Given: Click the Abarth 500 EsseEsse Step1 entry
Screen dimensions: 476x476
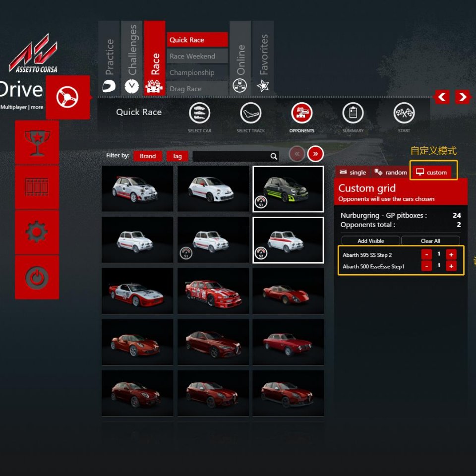Looking at the screenshot, I should pyautogui.click(x=373, y=267).
